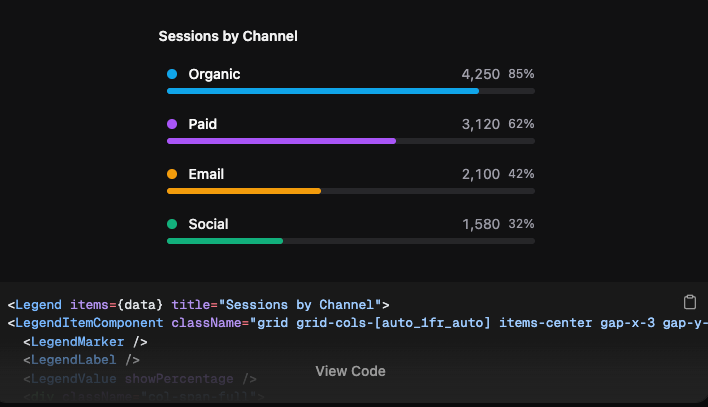Viewport: 708px width, 407px height.
Task: Select the Social legend label
Action: (208, 224)
